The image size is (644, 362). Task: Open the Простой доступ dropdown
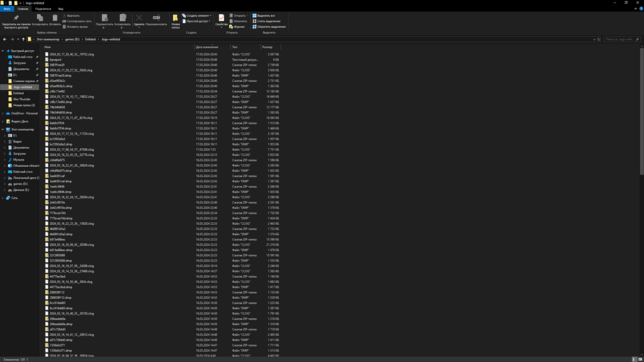[x=196, y=21]
